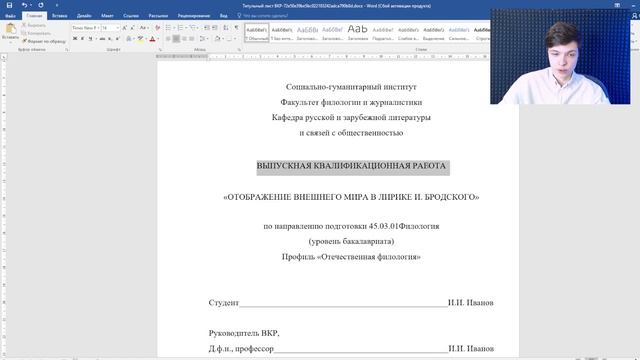Viewport: 640px width, 360px height.
Task: Switch to the Дизайн tab
Action: coord(84,16)
